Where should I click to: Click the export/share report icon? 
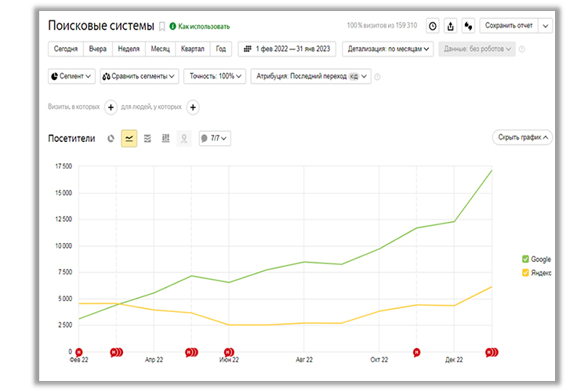tap(451, 26)
